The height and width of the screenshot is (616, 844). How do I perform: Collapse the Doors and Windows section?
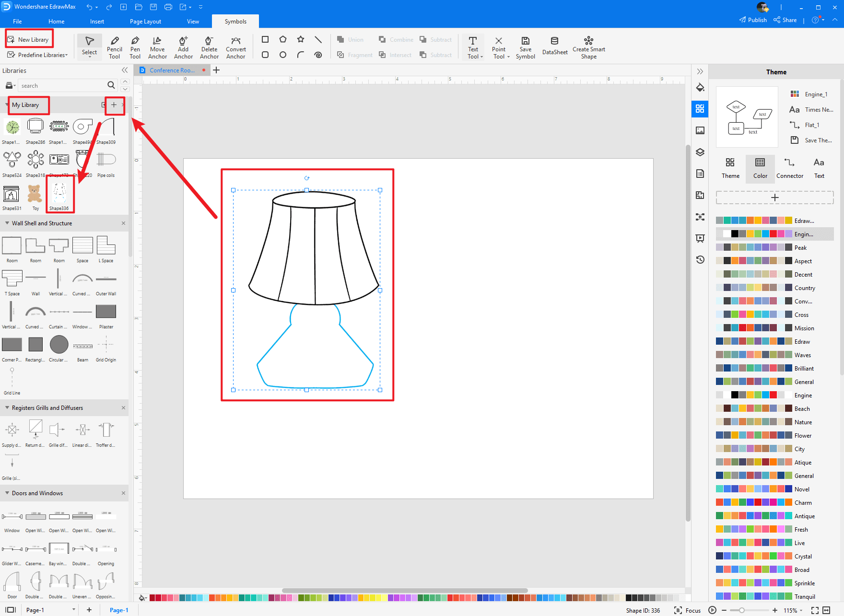(x=7, y=493)
